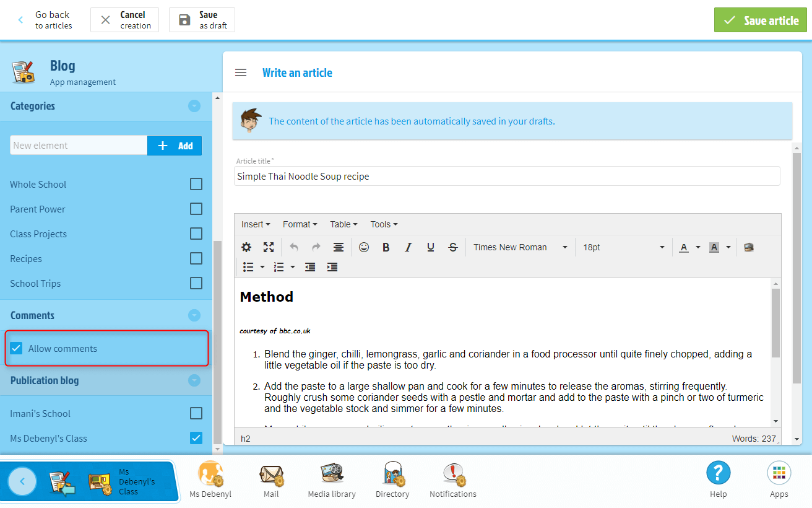Screen dimensions: 812x508
Task: Cancel creation of the article
Action: click(124, 20)
